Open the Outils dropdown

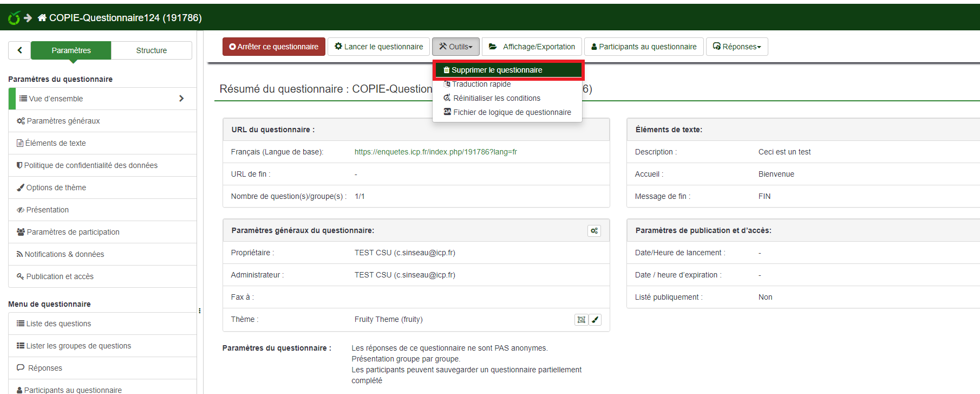pos(456,47)
